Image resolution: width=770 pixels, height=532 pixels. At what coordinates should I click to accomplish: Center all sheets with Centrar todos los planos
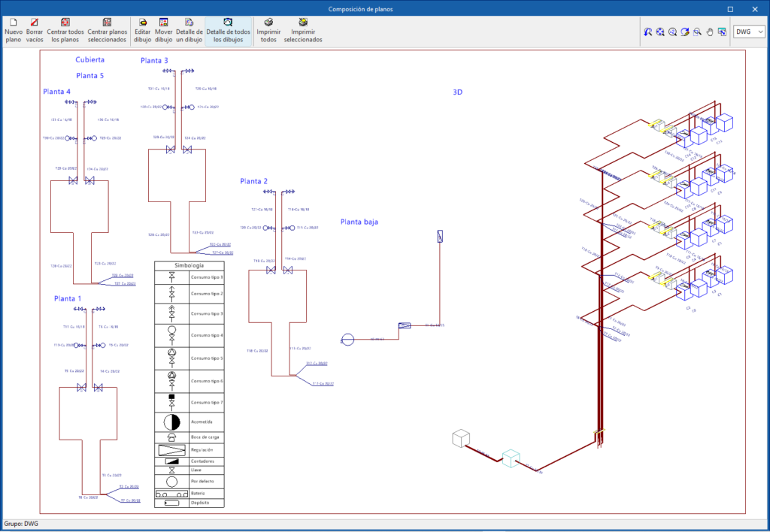click(x=65, y=31)
